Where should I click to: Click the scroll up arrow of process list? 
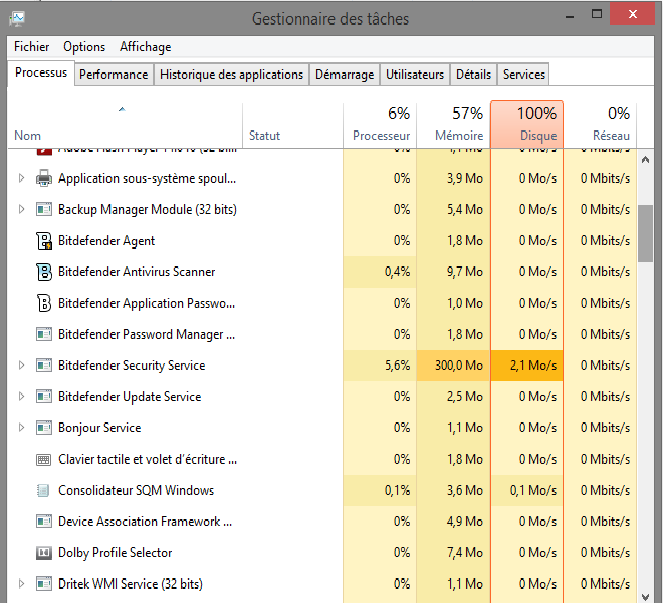pyautogui.click(x=645, y=160)
